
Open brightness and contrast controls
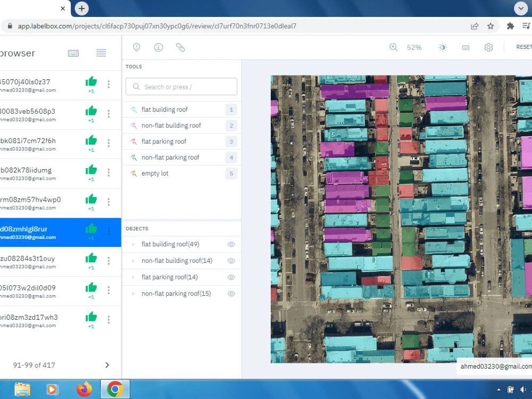pos(443,47)
